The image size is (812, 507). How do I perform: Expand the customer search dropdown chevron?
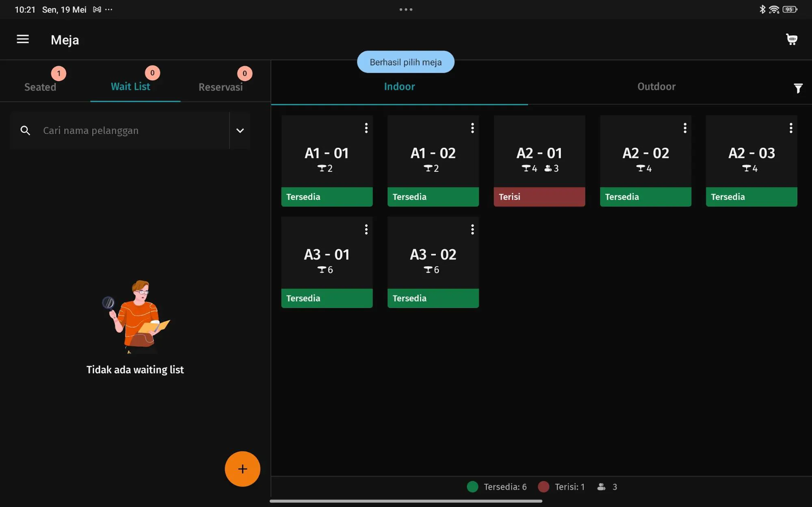coord(240,130)
